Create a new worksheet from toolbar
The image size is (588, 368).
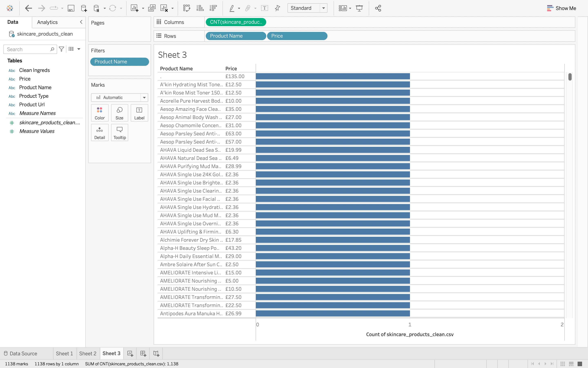point(134,8)
